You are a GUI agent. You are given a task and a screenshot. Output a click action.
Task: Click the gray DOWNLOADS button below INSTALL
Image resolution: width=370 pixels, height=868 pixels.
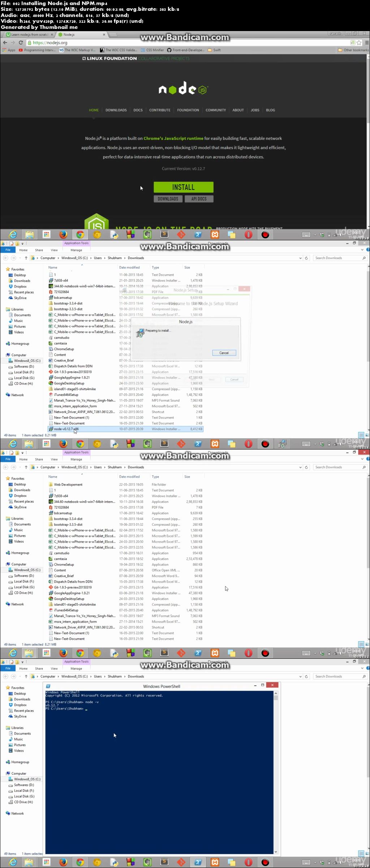pyautogui.click(x=168, y=199)
